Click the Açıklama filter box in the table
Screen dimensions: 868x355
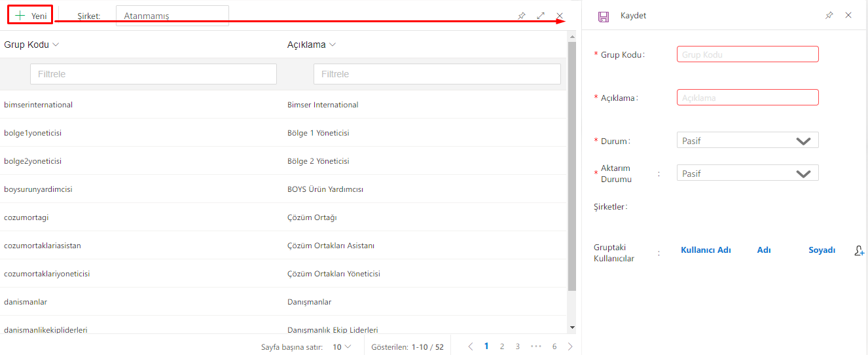(x=437, y=74)
